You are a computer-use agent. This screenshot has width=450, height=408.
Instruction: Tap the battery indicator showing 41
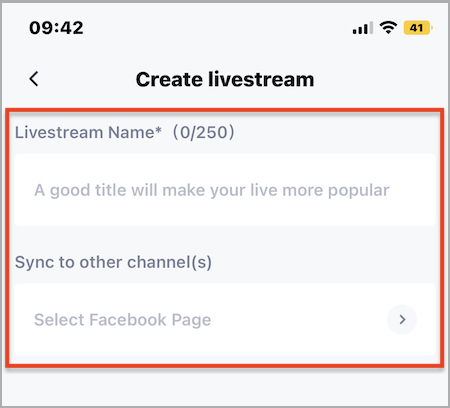(418, 28)
